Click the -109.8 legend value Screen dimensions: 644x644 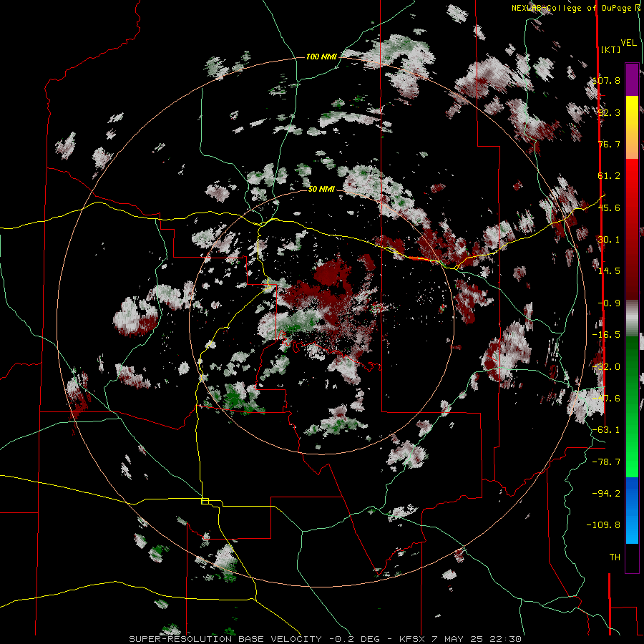604,525
